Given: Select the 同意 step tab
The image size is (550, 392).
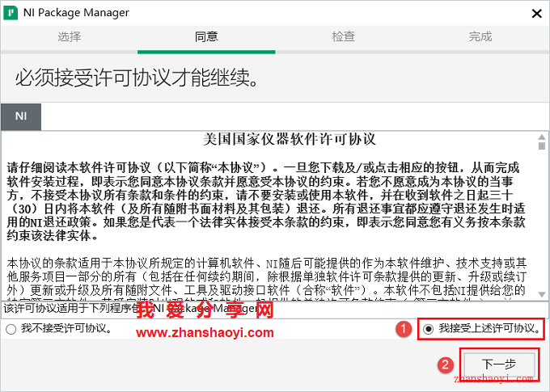Looking at the screenshot, I should point(206,36).
